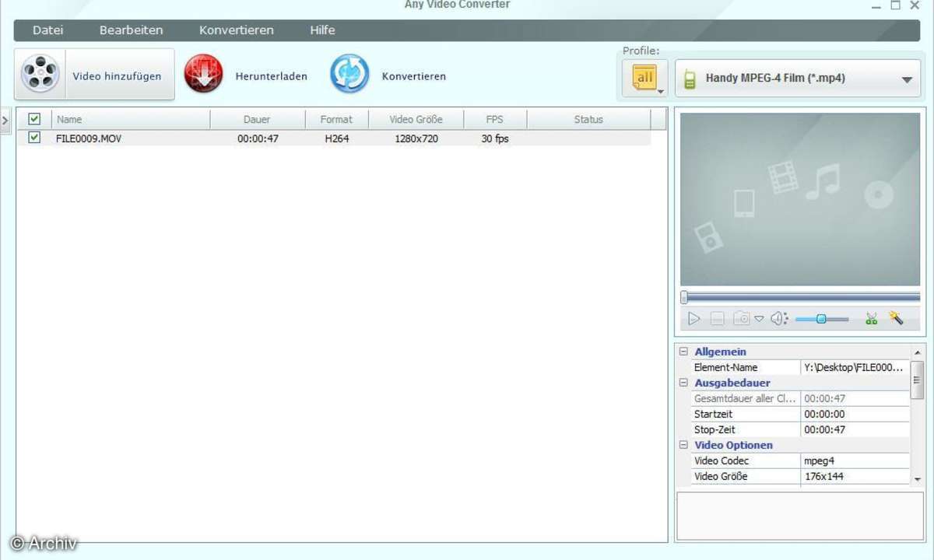Click the Stop-Zeit property label
The width and height of the screenshot is (934, 560).
[x=715, y=429]
